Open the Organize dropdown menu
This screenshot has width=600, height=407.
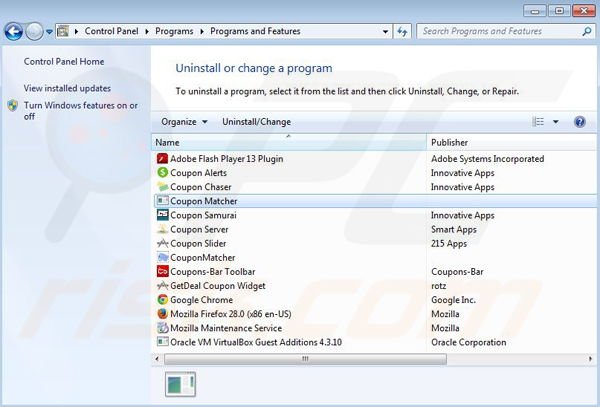tap(184, 122)
